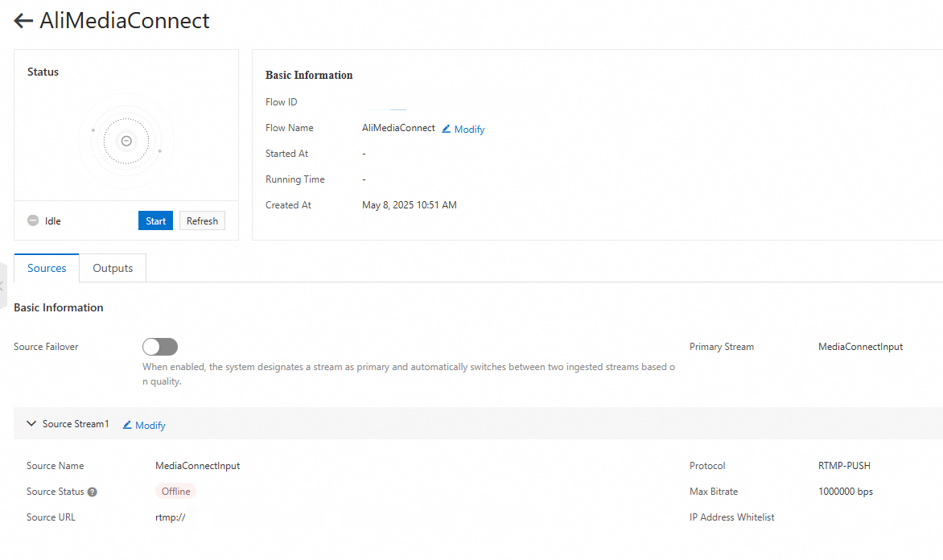Go back using the arrow beside AliMediaConnect
The width and height of the screenshot is (943, 560).
(23, 21)
